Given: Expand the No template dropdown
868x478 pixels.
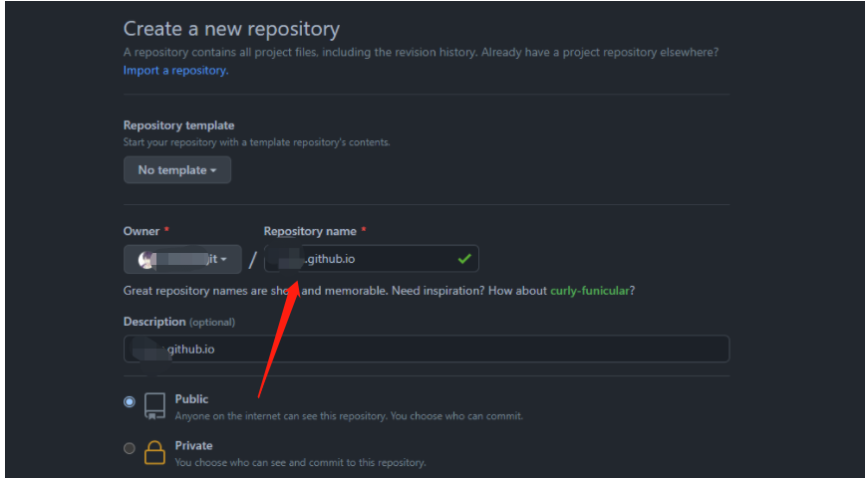Looking at the screenshot, I should click(x=177, y=170).
